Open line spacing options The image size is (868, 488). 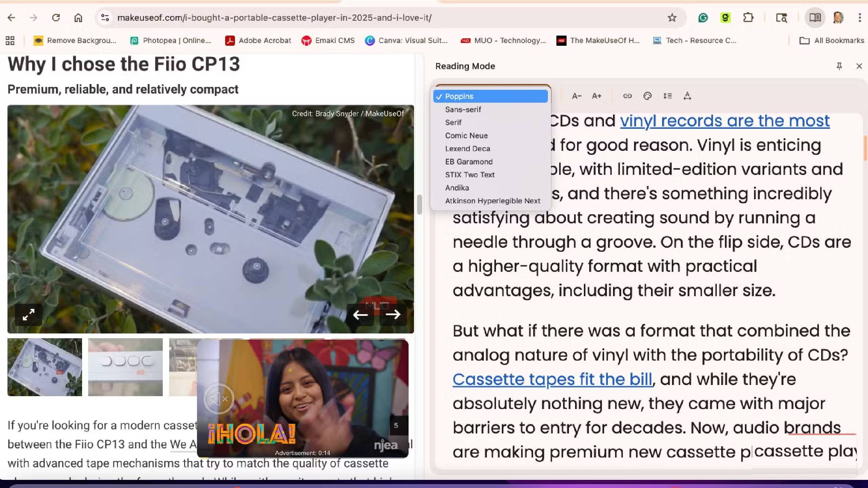[667, 96]
